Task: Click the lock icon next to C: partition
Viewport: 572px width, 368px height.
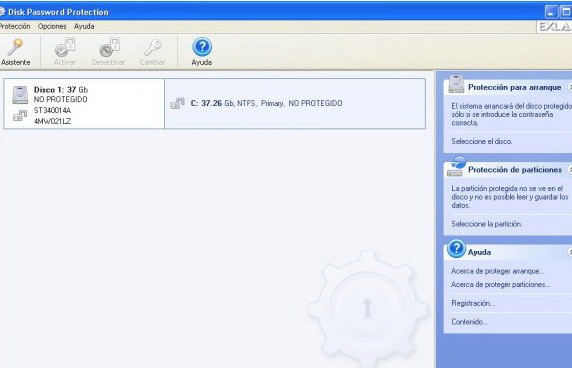Action: [x=177, y=103]
